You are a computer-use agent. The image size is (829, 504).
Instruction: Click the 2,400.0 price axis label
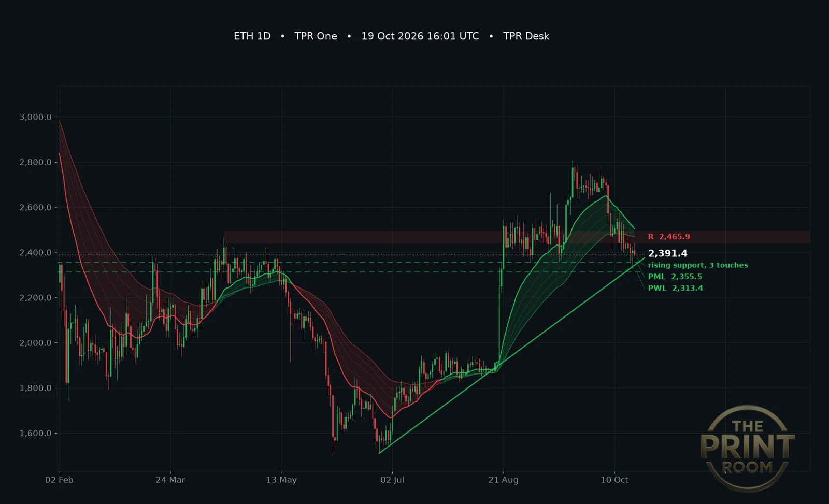pyautogui.click(x=35, y=253)
